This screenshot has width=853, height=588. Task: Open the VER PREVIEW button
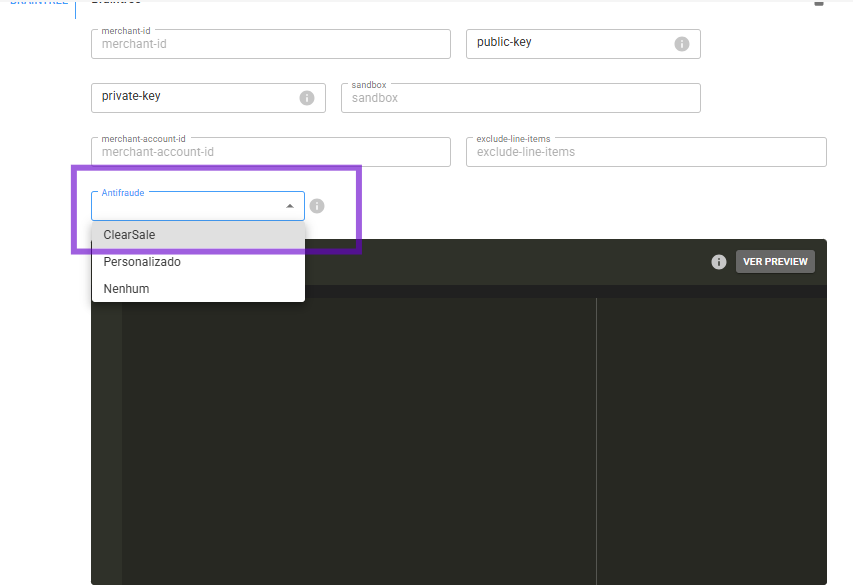(775, 262)
